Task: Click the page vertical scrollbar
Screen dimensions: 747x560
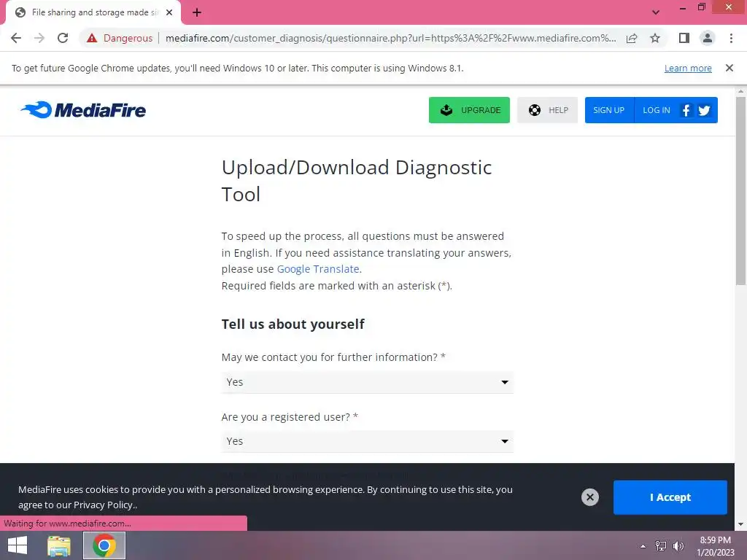Action: (740, 190)
